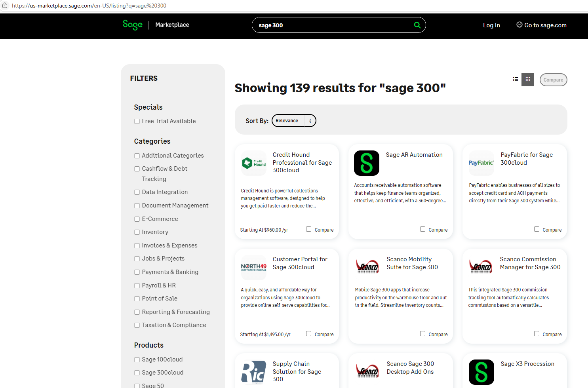The width and height of the screenshot is (588, 388).
Task: Enable Jobs & Projects filter
Action: 137,259
